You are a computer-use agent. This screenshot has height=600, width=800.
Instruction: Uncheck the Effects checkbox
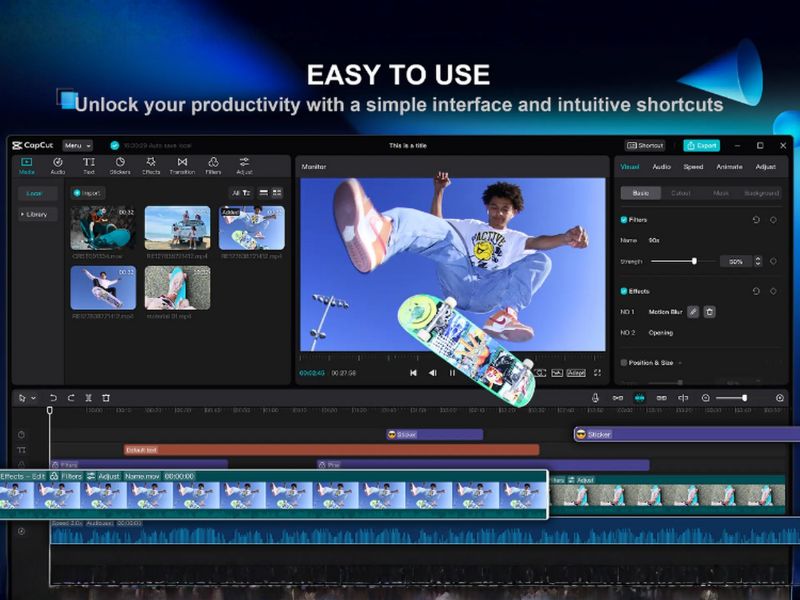tap(623, 291)
